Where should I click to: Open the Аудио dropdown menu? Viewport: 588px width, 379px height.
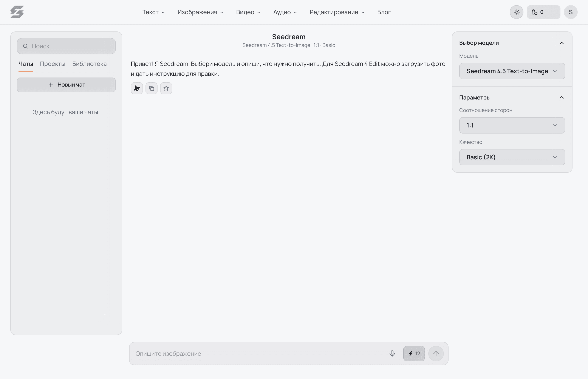(x=285, y=12)
